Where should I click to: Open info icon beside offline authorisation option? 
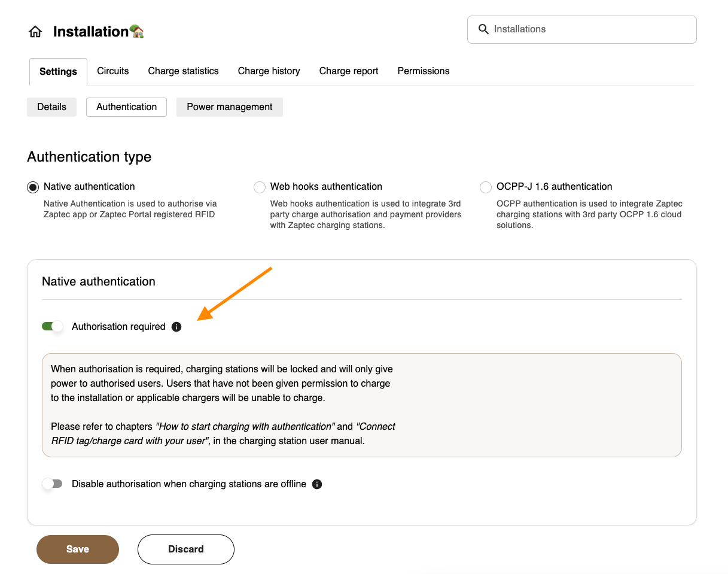[317, 484]
